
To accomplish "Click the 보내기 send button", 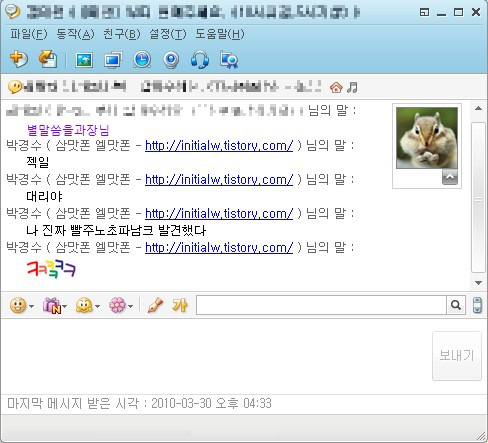I will [x=457, y=356].
